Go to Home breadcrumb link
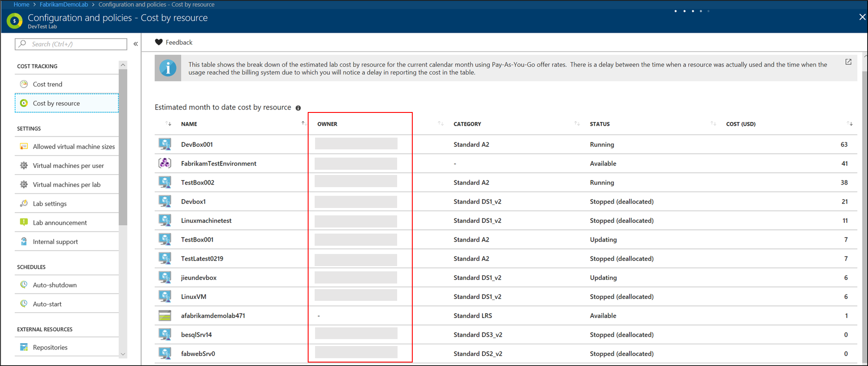Image resolution: width=868 pixels, height=366 pixels. pos(21,4)
